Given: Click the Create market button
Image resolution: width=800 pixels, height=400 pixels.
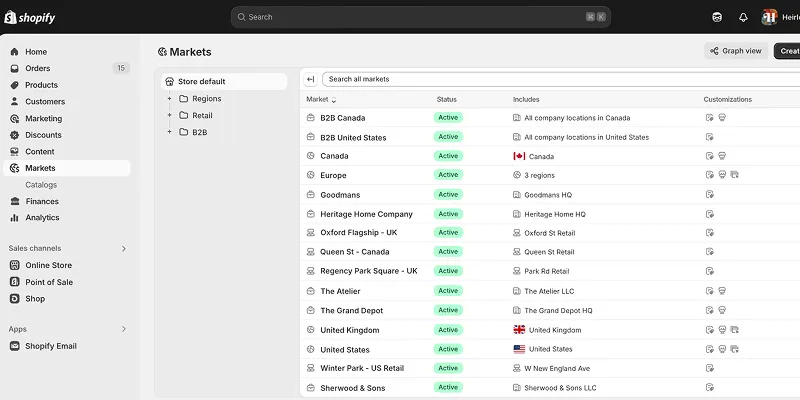Looking at the screenshot, I should 787,51.
